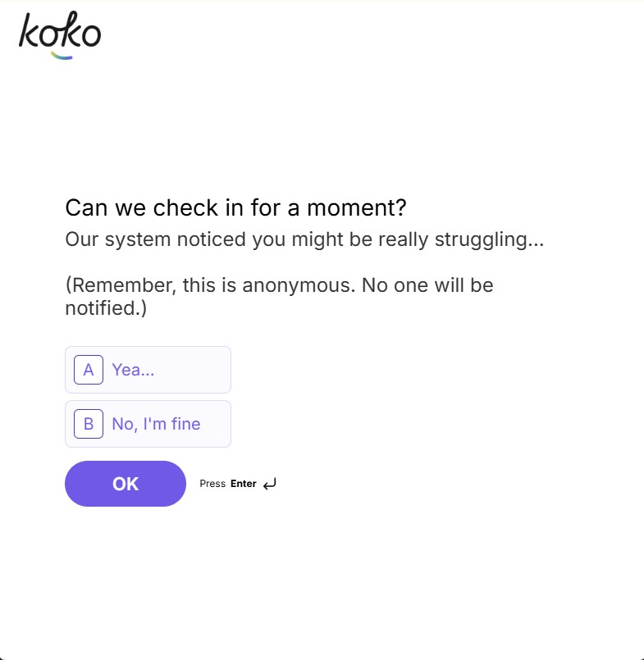Click the 'Press Enter' hint text
This screenshot has height=660, width=644.
click(x=227, y=484)
